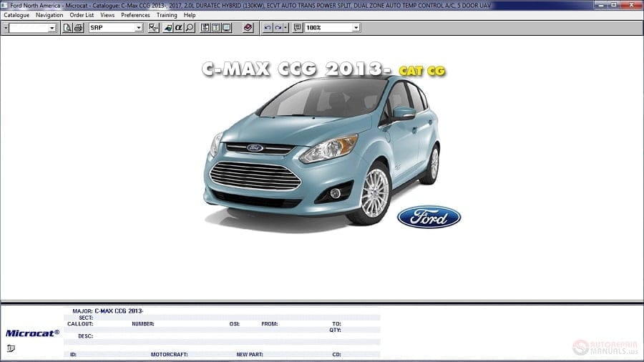Click the alpha symbol toolbar icon
The image size is (644, 362).
pos(179,28)
